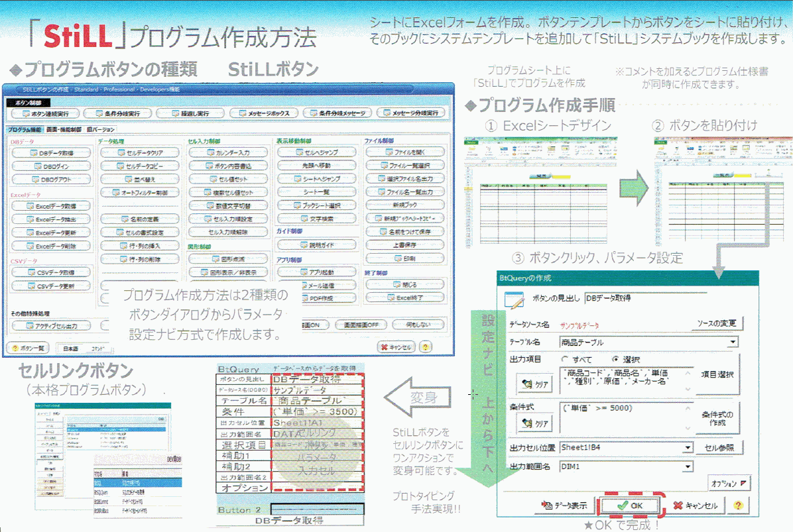The height and width of the screenshot is (532, 793).
Task: Select the すべて radio button
Action: (x=566, y=359)
